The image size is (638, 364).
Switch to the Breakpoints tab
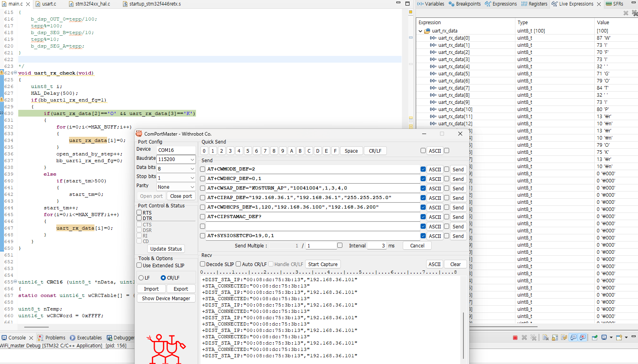pos(464,4)
